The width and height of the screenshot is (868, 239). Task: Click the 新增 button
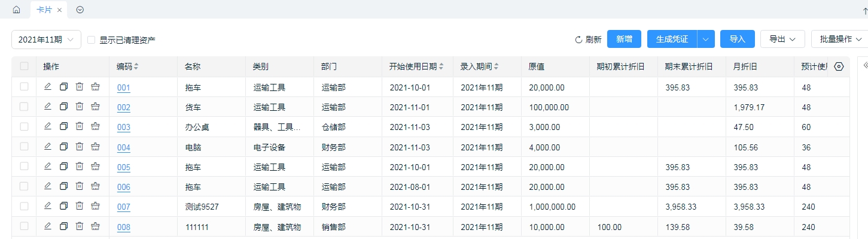coord(624,39)
